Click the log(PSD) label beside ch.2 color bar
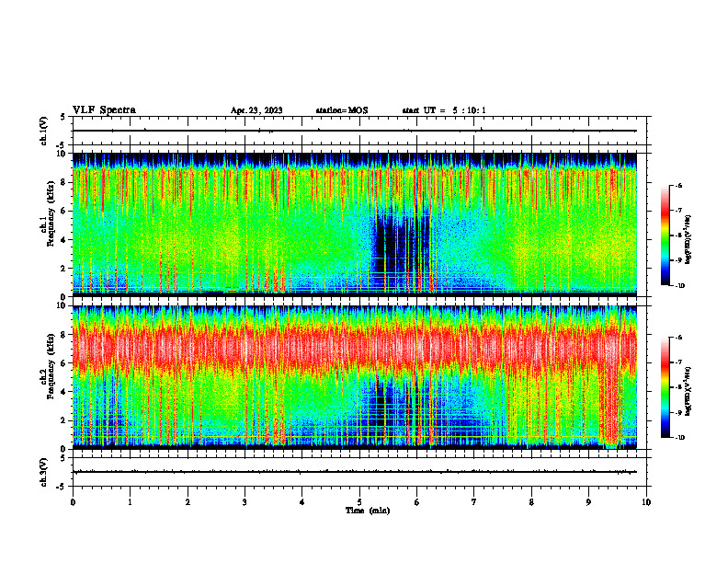 coord(688,391)
